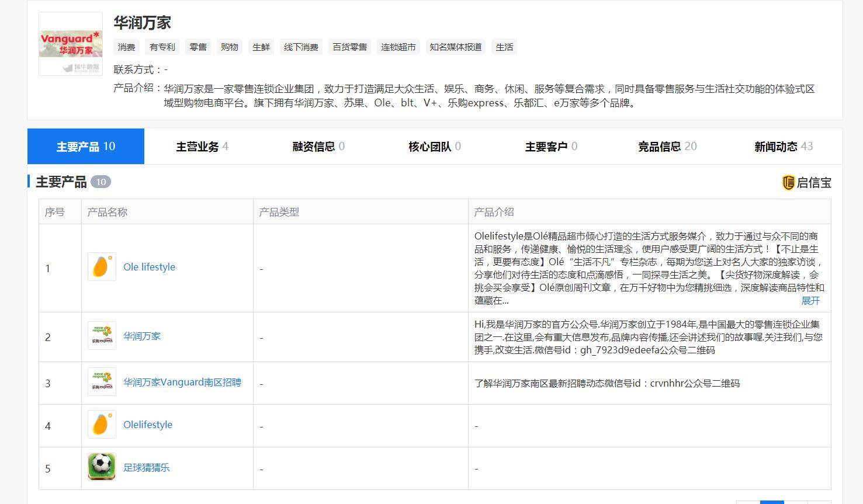Open the 足球猜猜乐 product link

pyautogui.click(x=147, y=467)
